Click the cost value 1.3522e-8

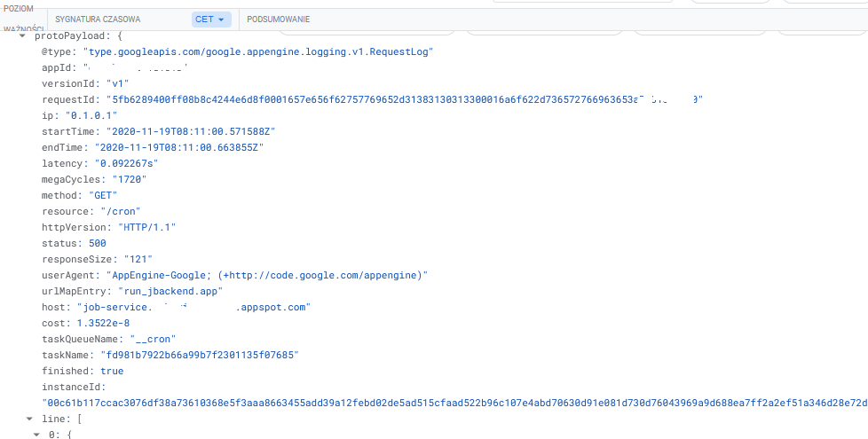coord(103,324)
